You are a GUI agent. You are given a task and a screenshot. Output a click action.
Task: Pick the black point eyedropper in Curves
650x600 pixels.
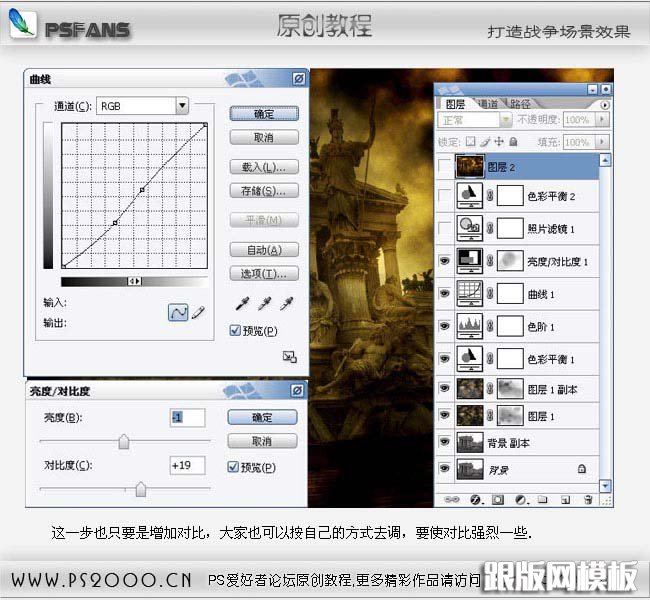pyautogui.click(x=241, y=304)
